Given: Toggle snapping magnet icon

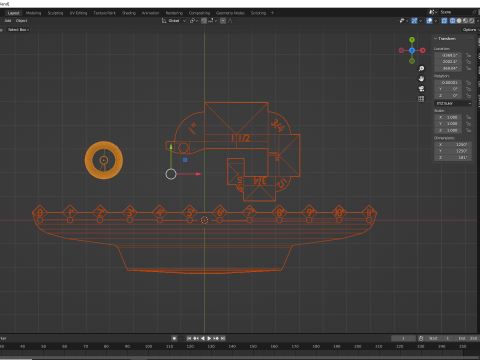Looking at the screenshot, I should pyautogui.click(x=204, y=21).
